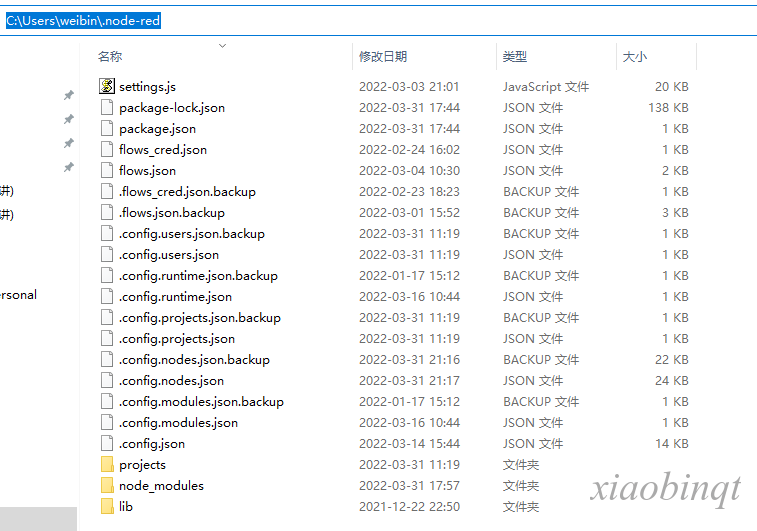The width and height of the screenshot is (757, 531).
Task: Click the third pin icon in the navigation pane
Action: click(69, 143)
